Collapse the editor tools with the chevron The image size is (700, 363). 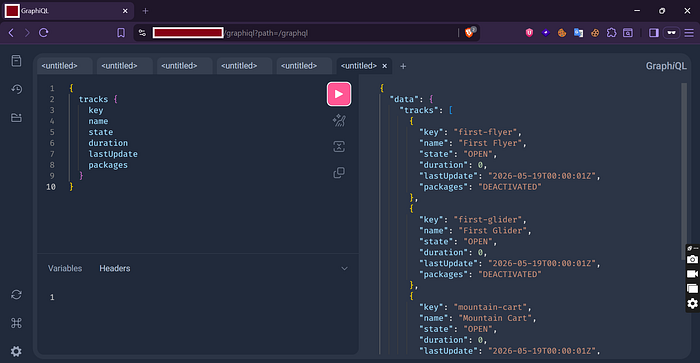coord(344,268)
